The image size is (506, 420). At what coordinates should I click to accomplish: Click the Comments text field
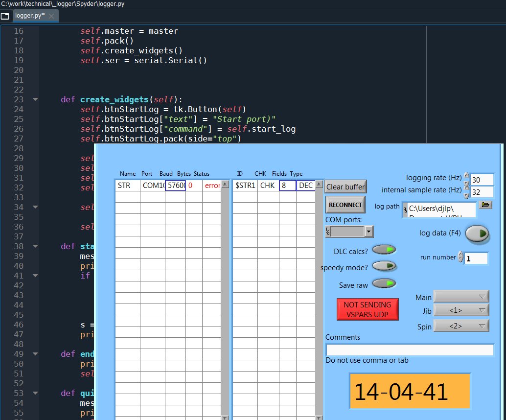click(x=410, y=350)
